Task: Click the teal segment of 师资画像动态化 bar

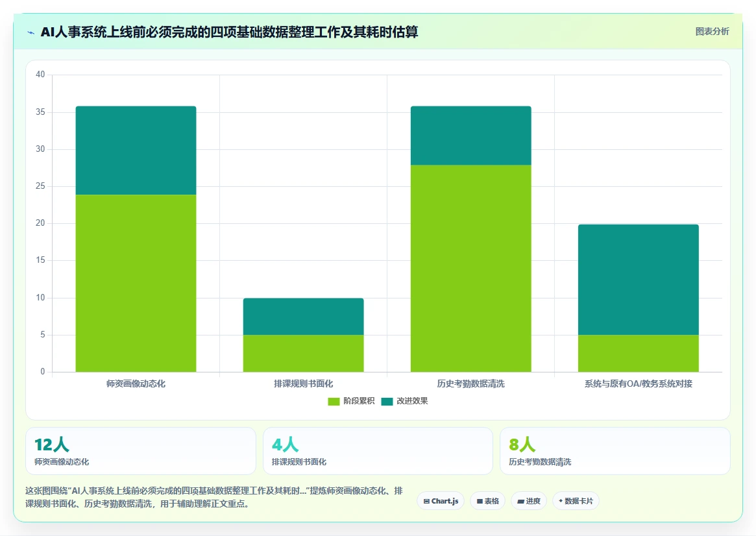Action: tap(136, 151)
